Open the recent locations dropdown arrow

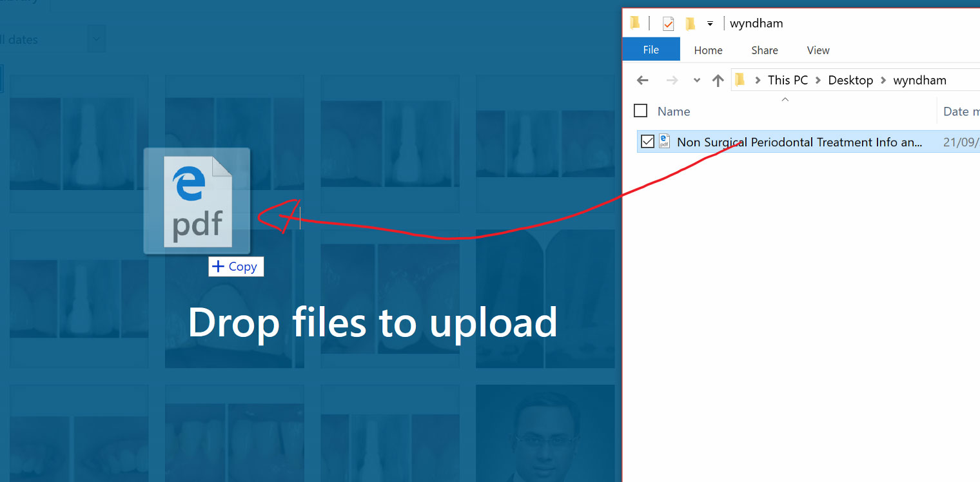tap(696, 81)
